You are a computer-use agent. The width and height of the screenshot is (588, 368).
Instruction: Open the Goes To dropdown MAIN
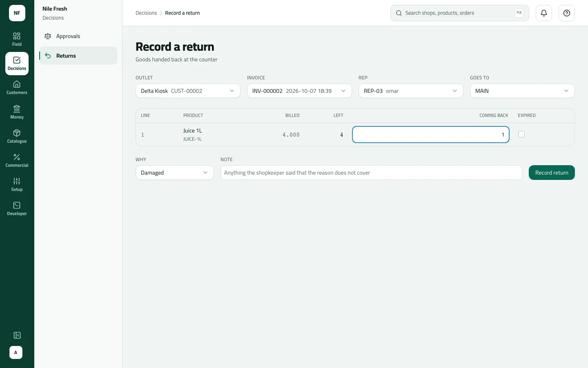coord(522,91)
